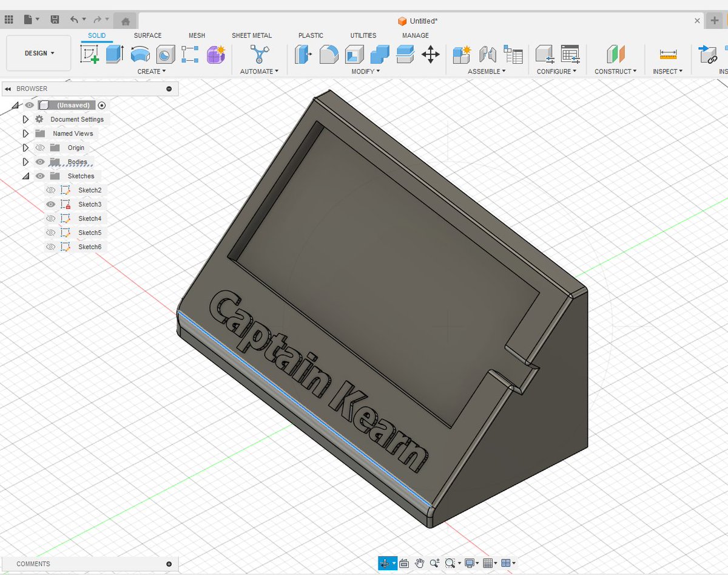Image resolution: width=728 pixels, height=575 pixels.
Task: Hide the Sketches folder
Action: pos(41,176)
